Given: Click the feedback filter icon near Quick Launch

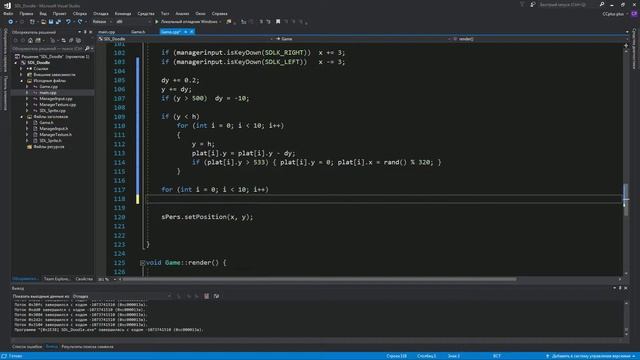Looking at the screenshot, I should point(522,4).
